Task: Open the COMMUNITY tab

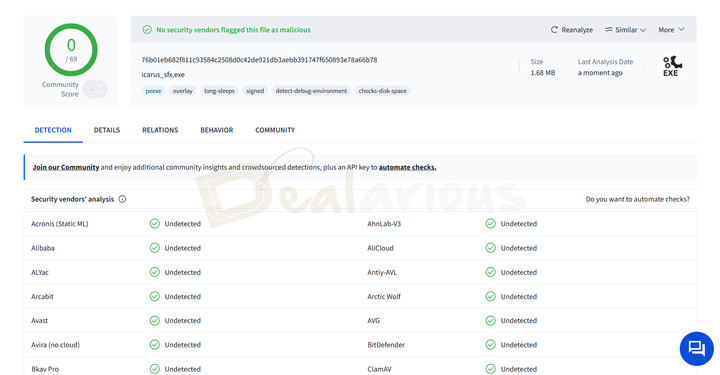Action: (275, 130)
